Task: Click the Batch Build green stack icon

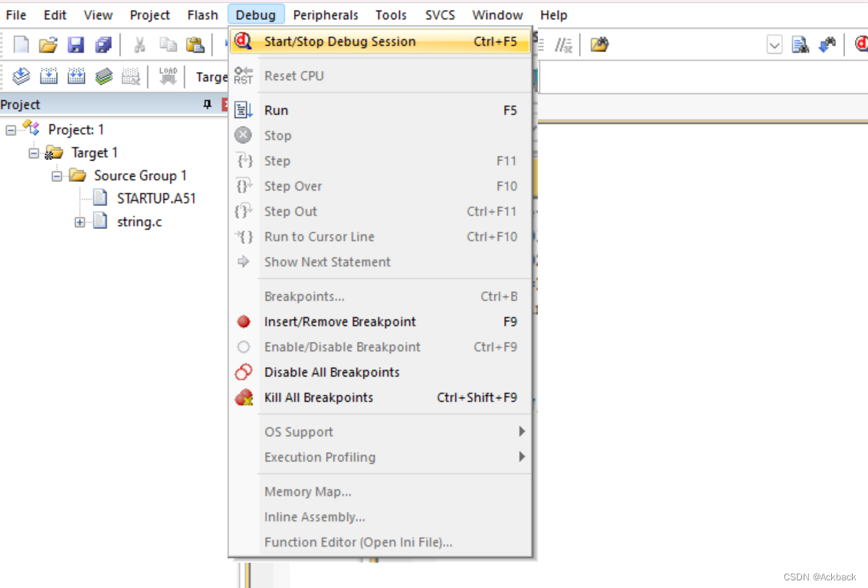Action: (103, 76)
